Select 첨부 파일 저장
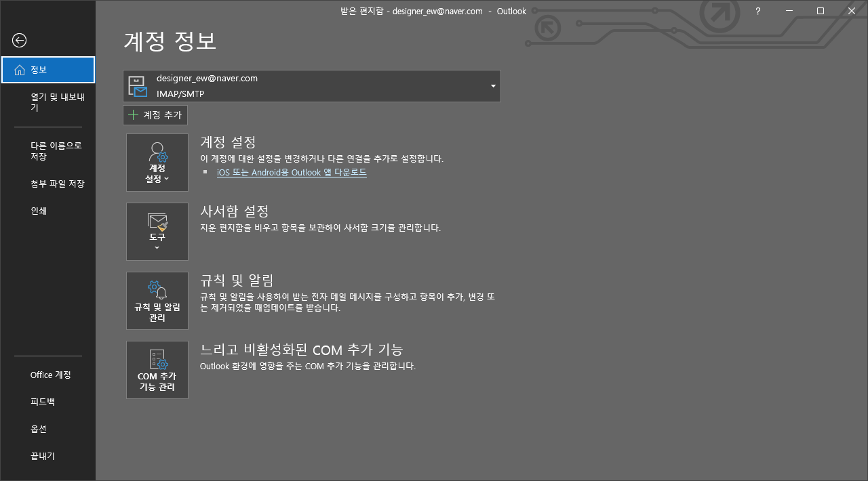 point(48,184)
